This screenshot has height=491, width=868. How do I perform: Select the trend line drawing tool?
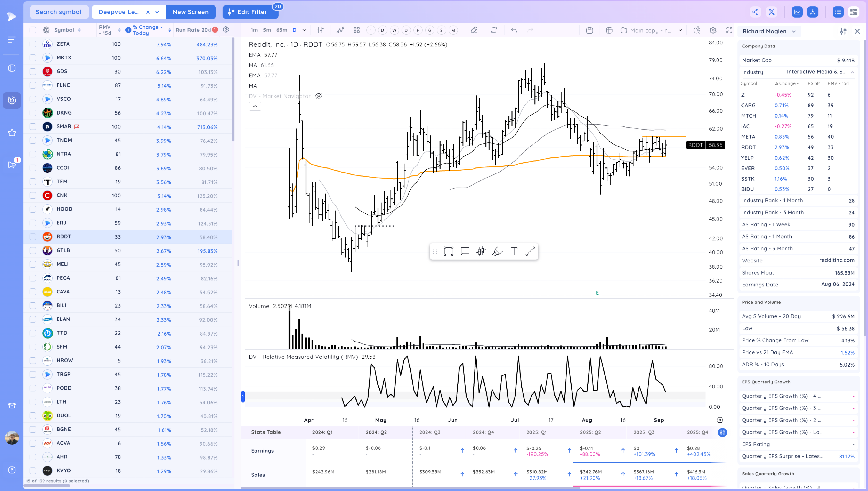(x=530, y=251)
